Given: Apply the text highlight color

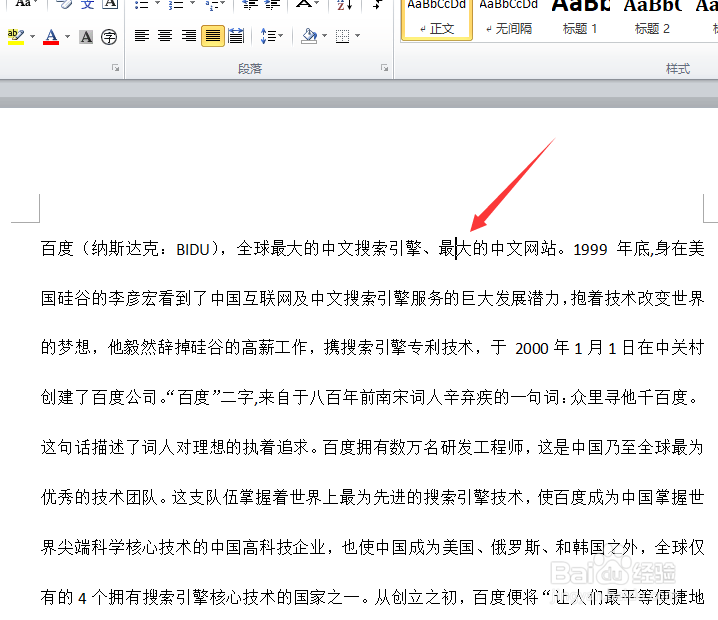Looking at the screenshot, I should pos(16,36).
